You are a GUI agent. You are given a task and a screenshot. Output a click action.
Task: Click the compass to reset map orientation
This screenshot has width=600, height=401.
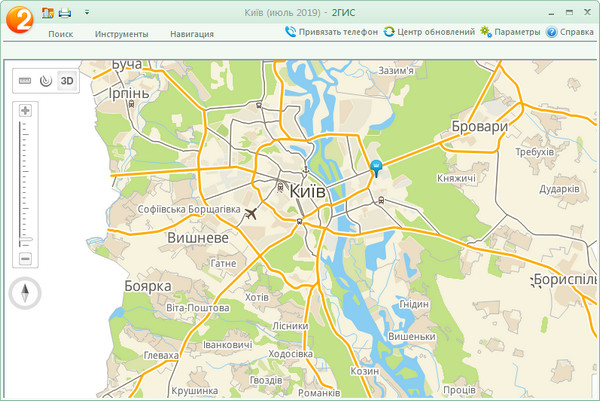pyautogui.click(x=25, y=294)
